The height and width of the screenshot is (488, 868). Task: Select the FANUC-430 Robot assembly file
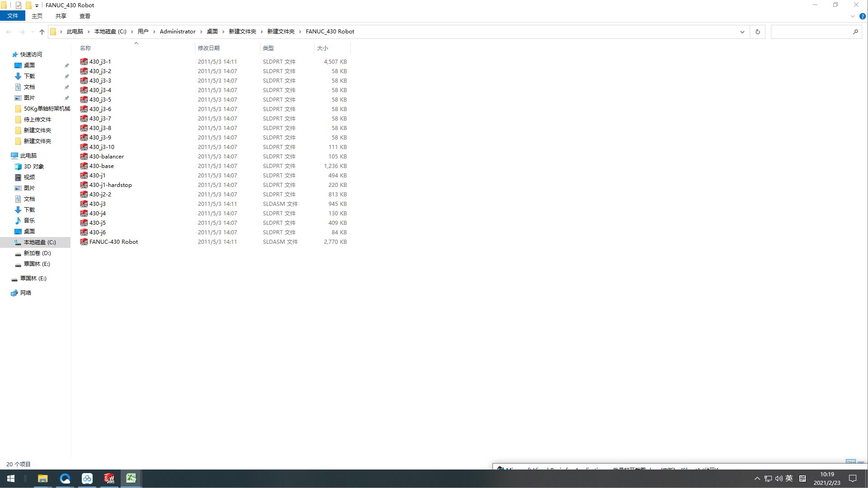pos(113,242)
